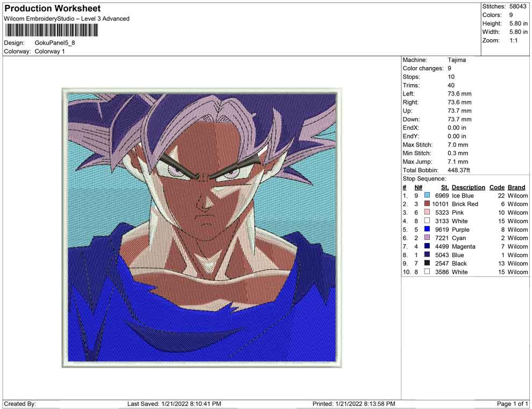Click the 'Created By:' footer label
This screenshot has height=409, width=532.
20,404
